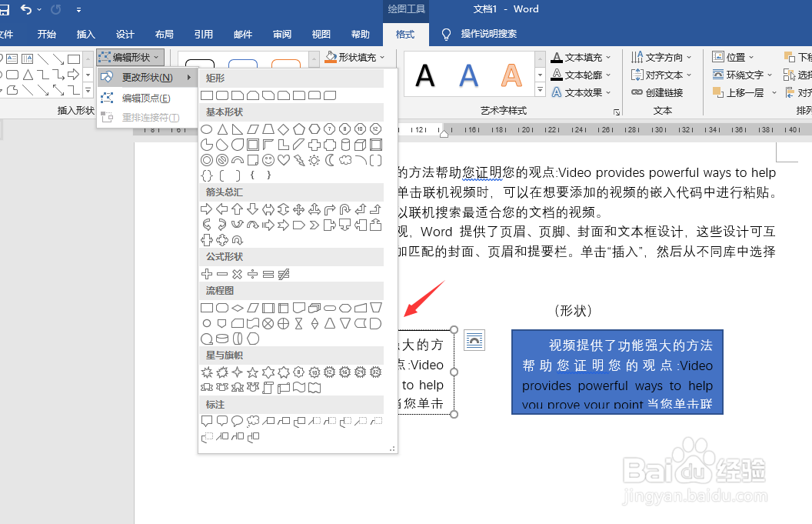Viewport: 812px width, 524px height.
Task: Pick the 4-point star shape
Action: click(x=237, y=372)
